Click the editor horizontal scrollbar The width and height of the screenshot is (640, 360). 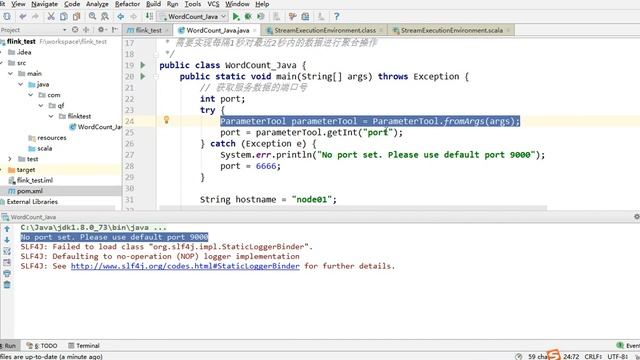pyautogui.click(x=353, y=208)
